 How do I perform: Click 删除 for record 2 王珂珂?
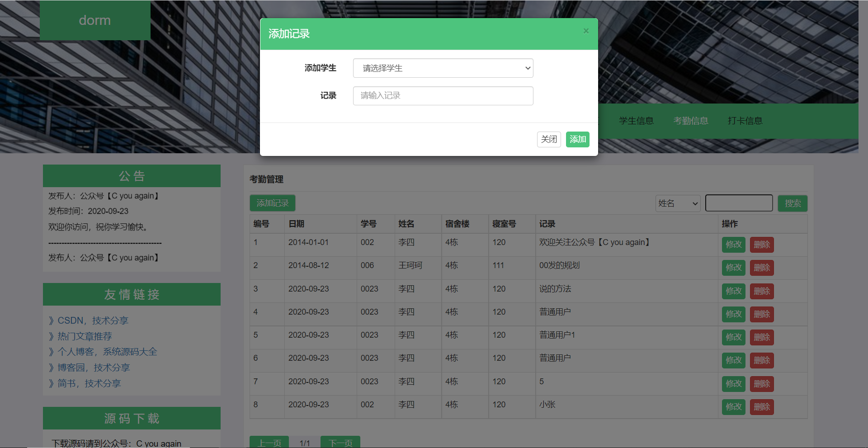click(762, 268)
